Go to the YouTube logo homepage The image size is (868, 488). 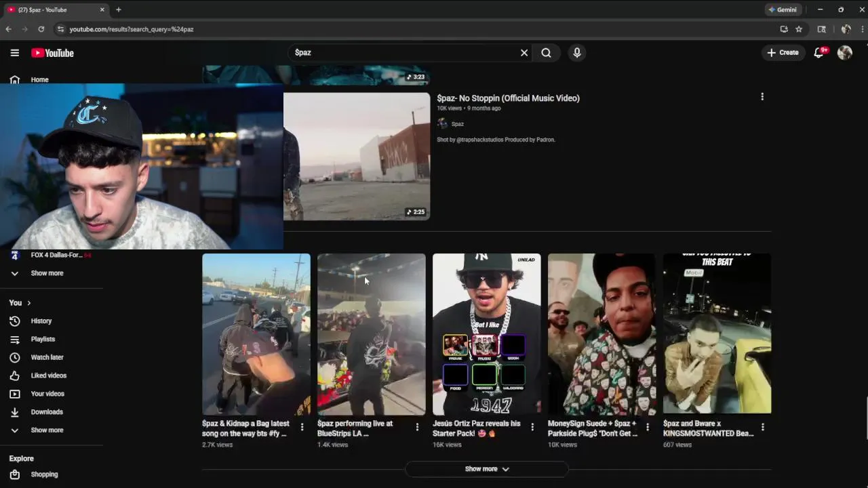pos(52,53)
